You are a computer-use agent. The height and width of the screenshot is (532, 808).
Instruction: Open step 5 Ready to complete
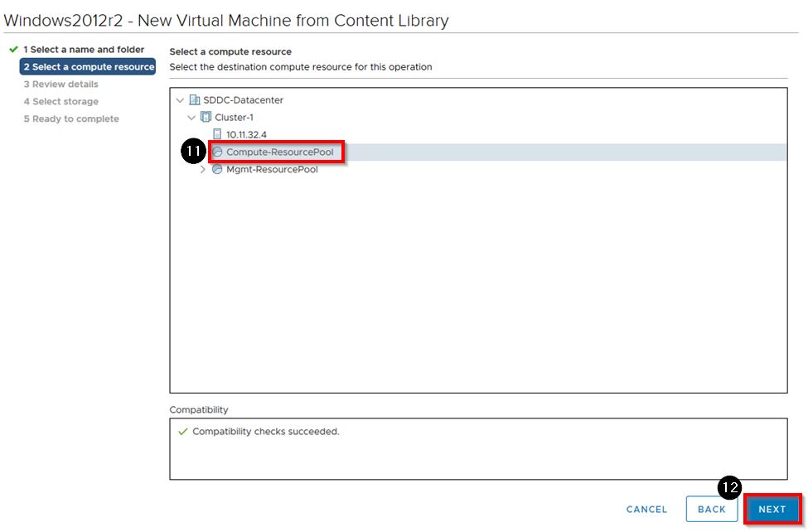click(x=71, y=118)
